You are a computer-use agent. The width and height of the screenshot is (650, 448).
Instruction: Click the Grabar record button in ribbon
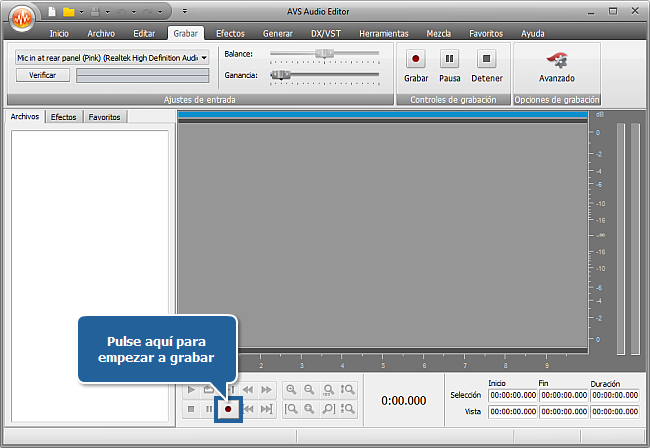point(416,66)
